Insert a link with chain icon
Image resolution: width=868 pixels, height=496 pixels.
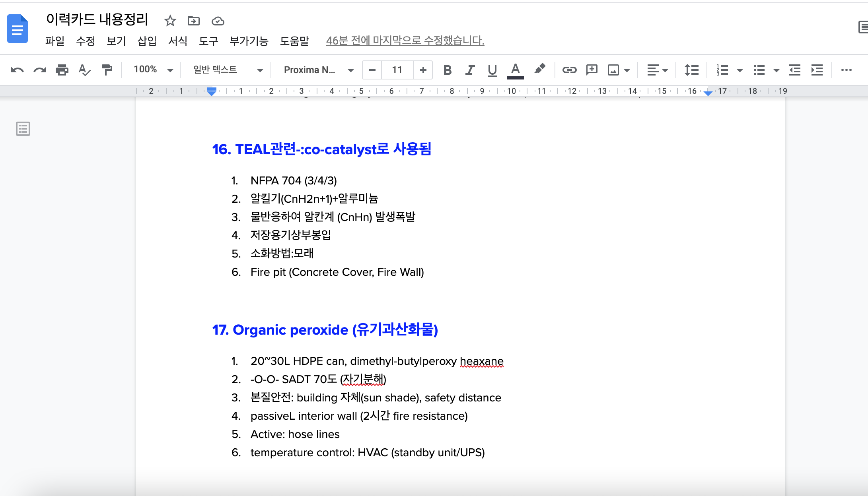click(x=569, y=70)
